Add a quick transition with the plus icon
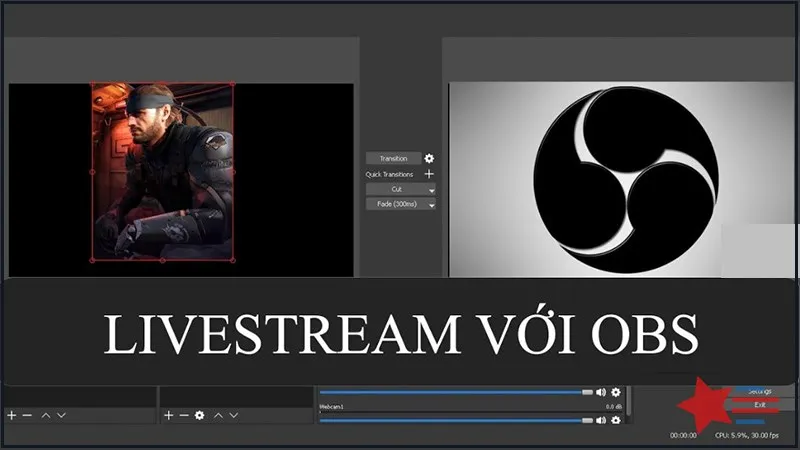The image size is (800, 450). [x=429, y=174]
